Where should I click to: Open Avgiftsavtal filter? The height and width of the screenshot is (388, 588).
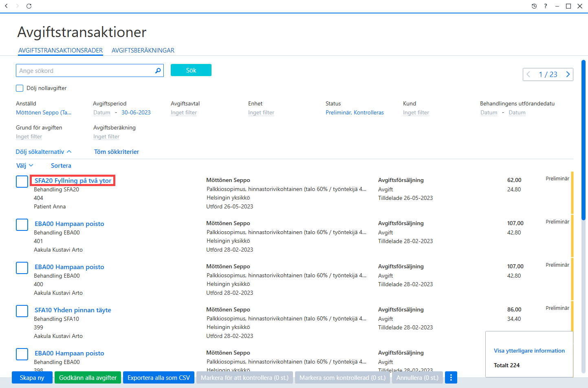(x=184, y=112)
